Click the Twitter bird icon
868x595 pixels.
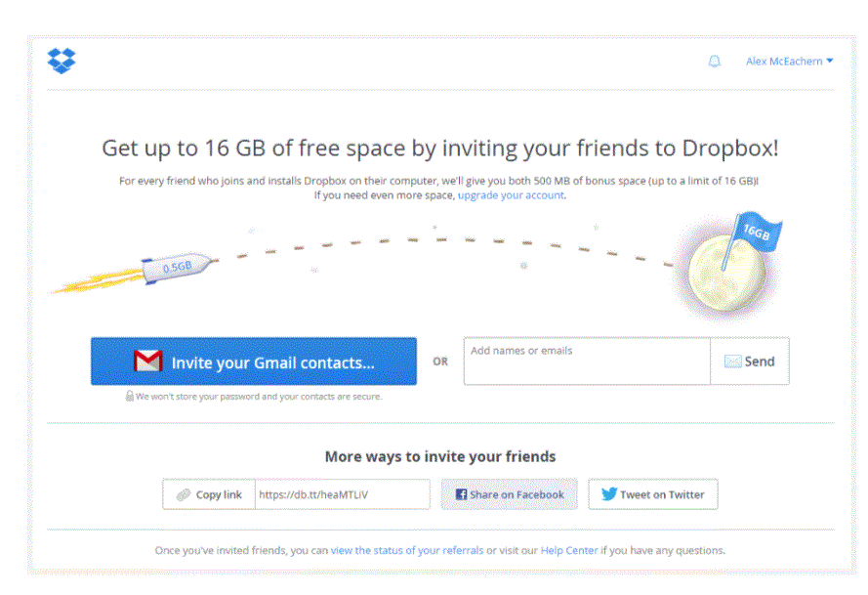609,494
